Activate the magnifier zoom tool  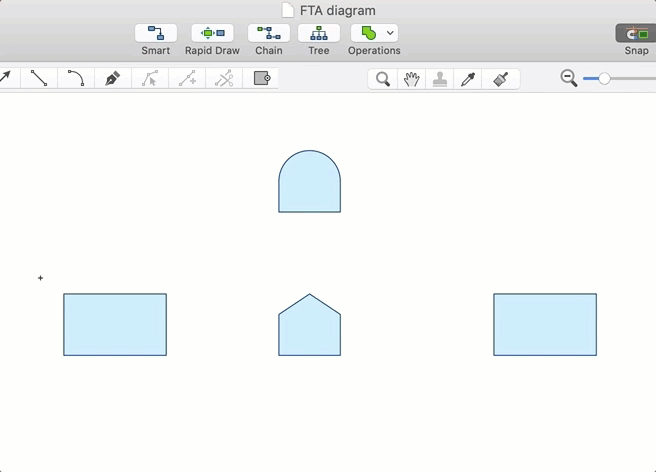(382, 79)
